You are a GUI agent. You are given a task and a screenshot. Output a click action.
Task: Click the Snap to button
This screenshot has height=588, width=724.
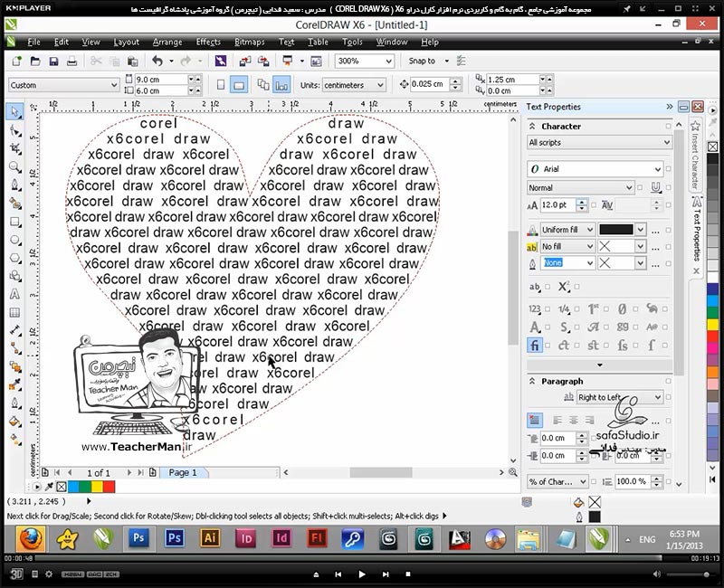pyautogui.click(x=422, y=61)
